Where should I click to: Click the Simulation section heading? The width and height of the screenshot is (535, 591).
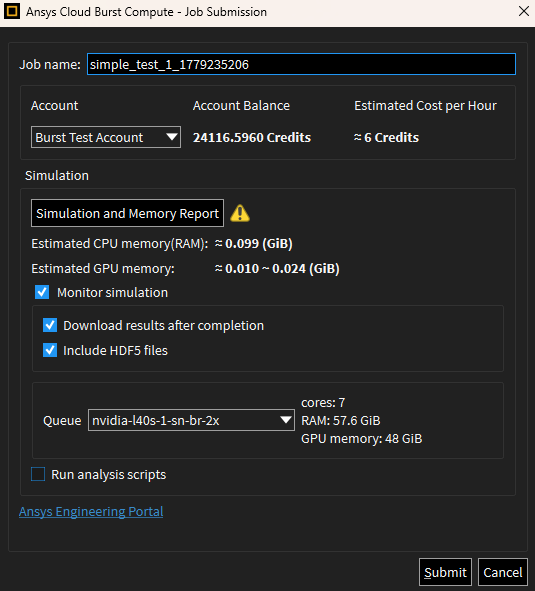(57, 176)
